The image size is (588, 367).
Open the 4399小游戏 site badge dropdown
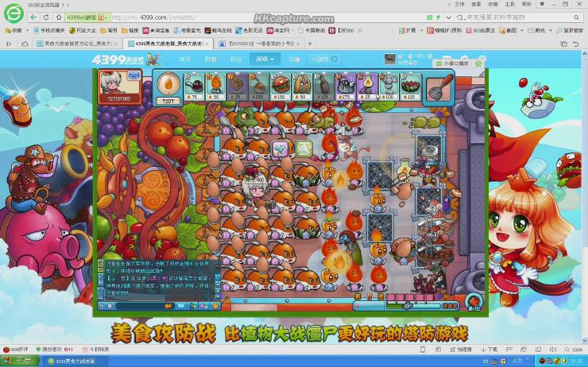click(x=87, y=17)
